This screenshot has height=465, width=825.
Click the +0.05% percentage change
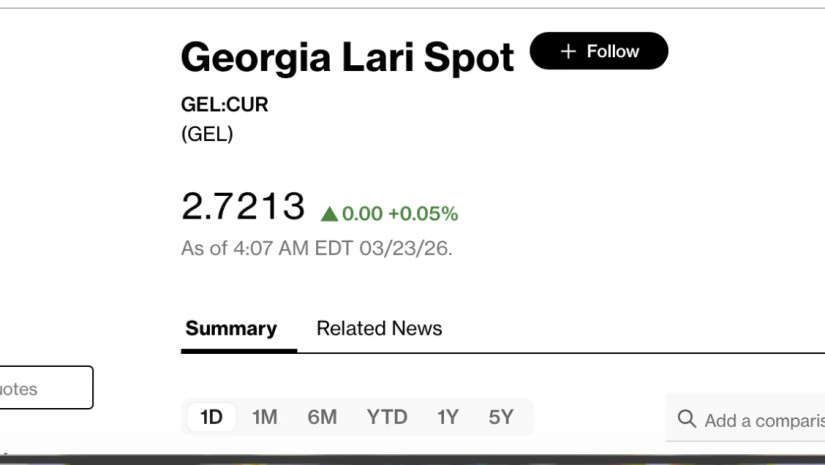click(423, 213)
